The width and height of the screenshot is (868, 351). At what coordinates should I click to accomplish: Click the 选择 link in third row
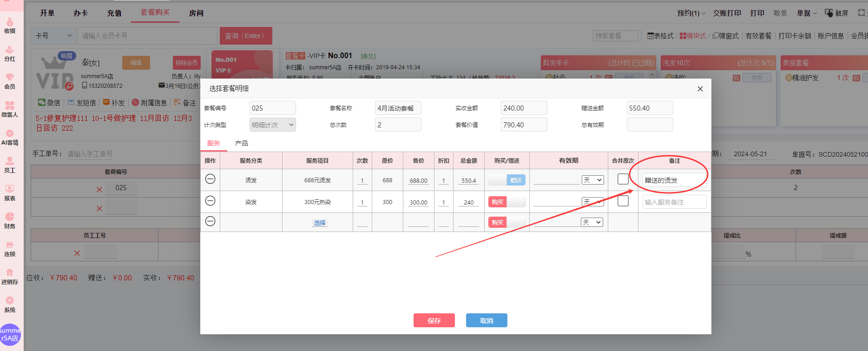point(320,223)
